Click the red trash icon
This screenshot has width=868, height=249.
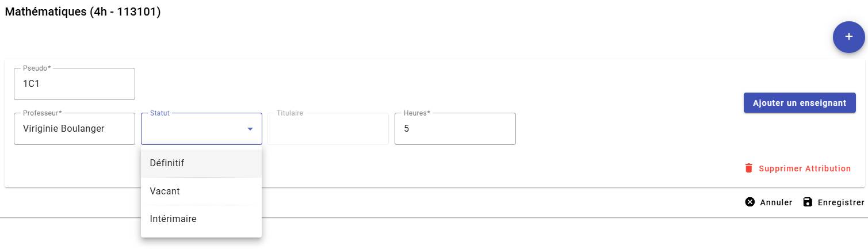pos(748,168)
